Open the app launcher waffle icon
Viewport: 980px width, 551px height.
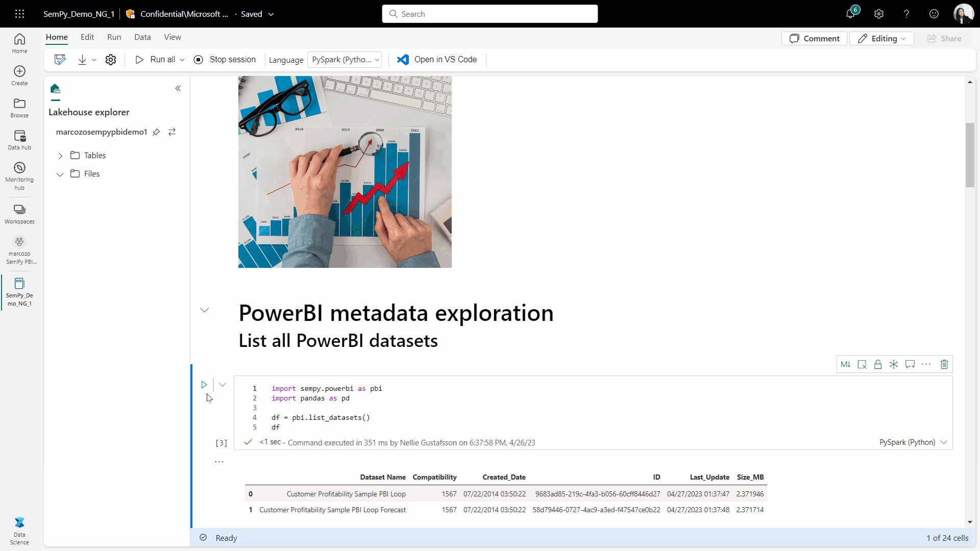(19, 14)
